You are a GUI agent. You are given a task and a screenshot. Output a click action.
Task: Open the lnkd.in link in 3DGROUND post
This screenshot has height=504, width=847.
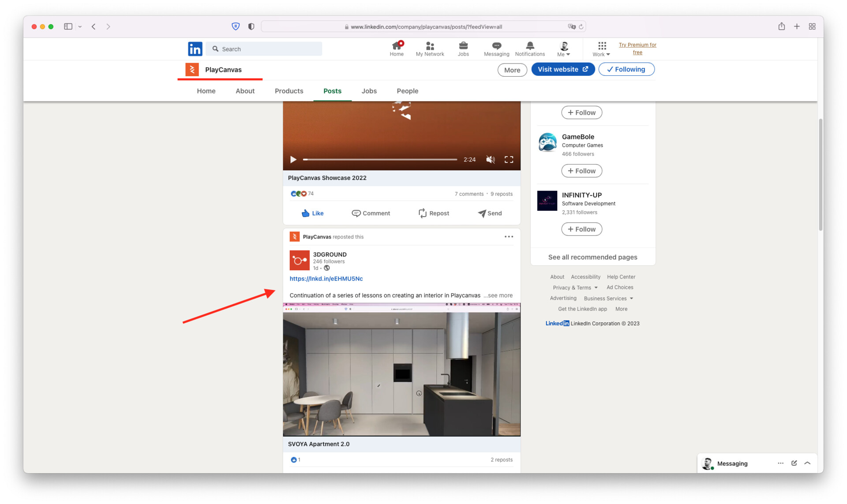[x=326, y=279]
